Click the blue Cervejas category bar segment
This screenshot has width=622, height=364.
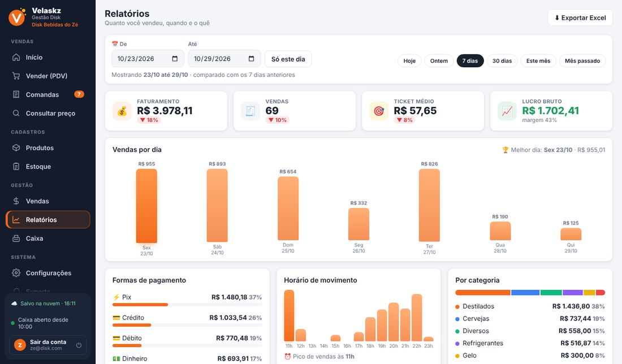tap(525, 293)
